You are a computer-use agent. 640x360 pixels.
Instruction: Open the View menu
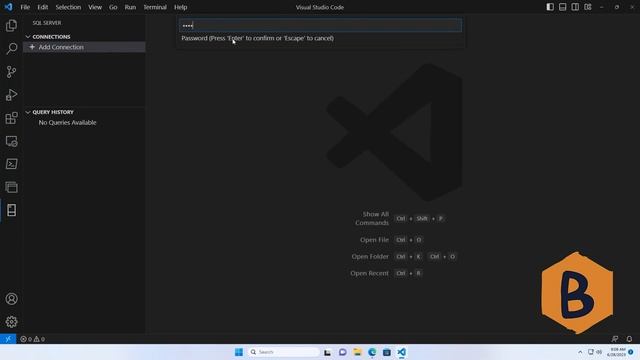click(x=95, y=7)
